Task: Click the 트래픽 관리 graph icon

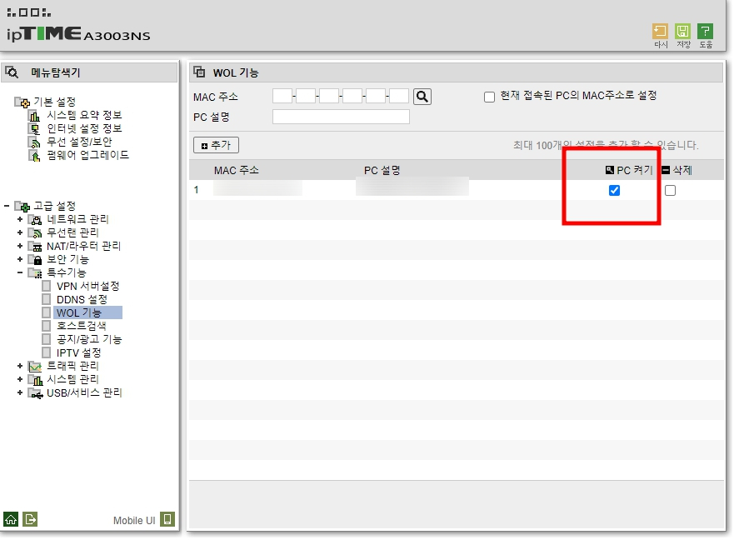Action: [35, 367]
